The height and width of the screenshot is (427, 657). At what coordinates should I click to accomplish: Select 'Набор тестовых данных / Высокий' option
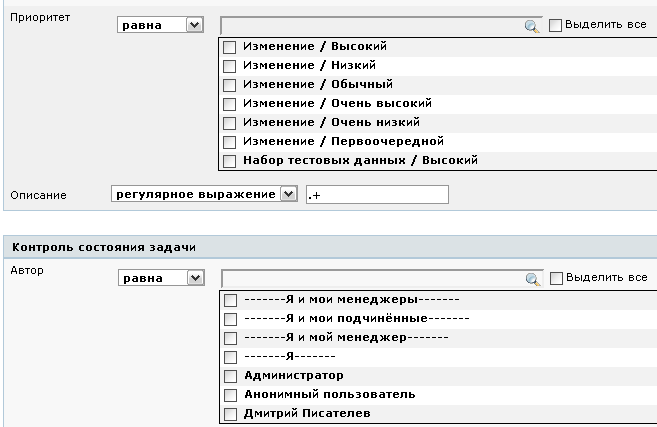[230, 161]
